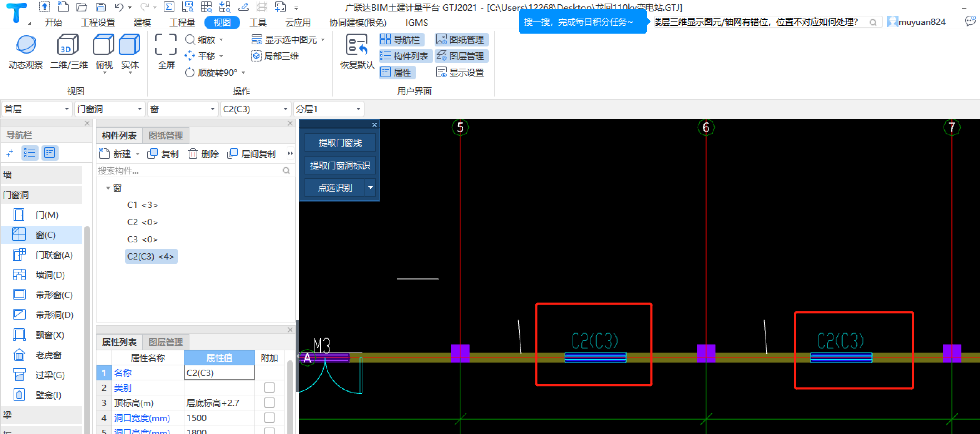The image size is (980, 434).
Task: Click the undo arrow in title bar
Action: (x=119, y=7)
